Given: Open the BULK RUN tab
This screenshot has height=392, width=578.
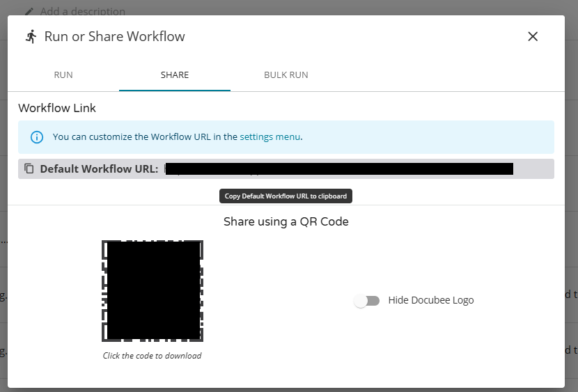Looking at the screenshot, I should [x=286, y=75].
